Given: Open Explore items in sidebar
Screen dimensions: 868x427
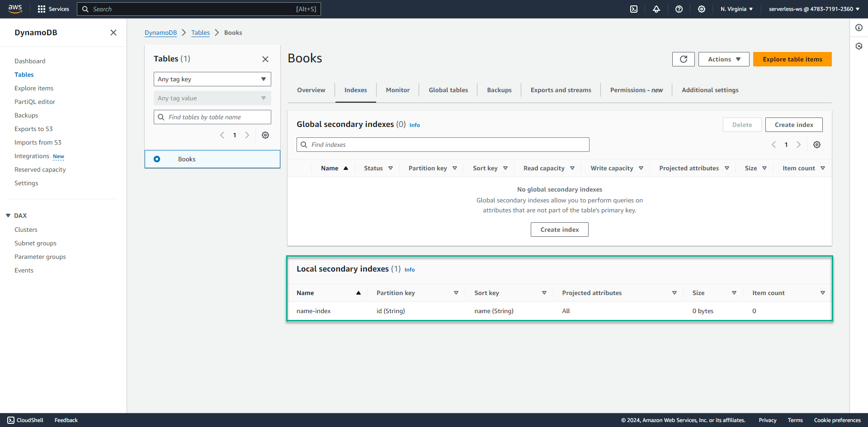Looking at the screenshot, I should tap(34, 88).
